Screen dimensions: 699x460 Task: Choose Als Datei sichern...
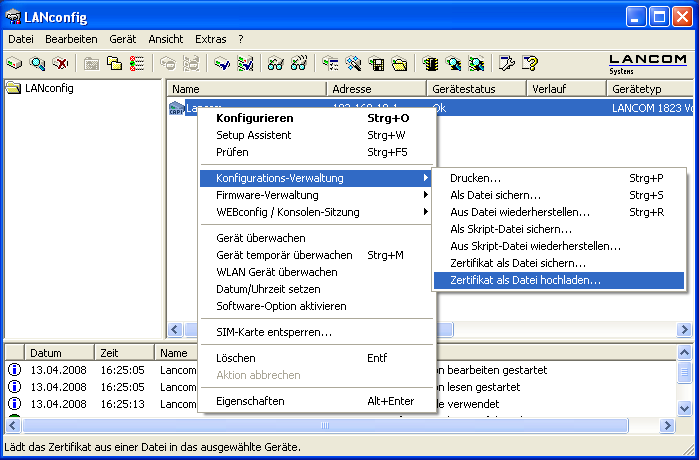[x=559, y=195]
